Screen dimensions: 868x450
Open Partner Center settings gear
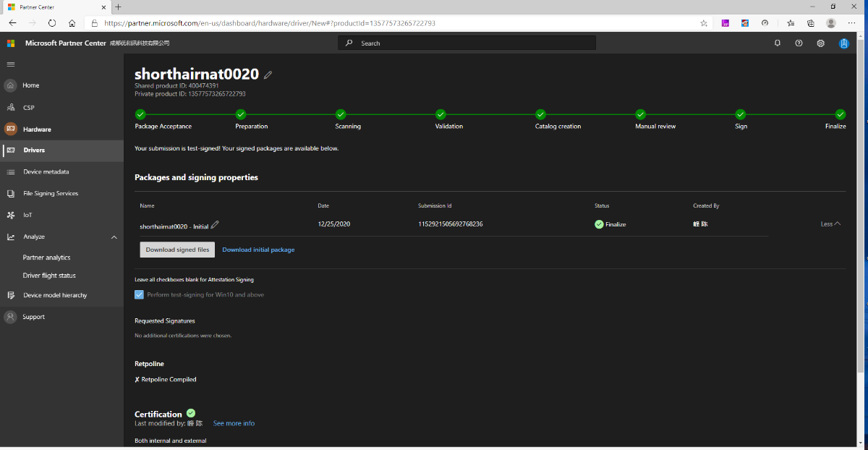point(821,43)
